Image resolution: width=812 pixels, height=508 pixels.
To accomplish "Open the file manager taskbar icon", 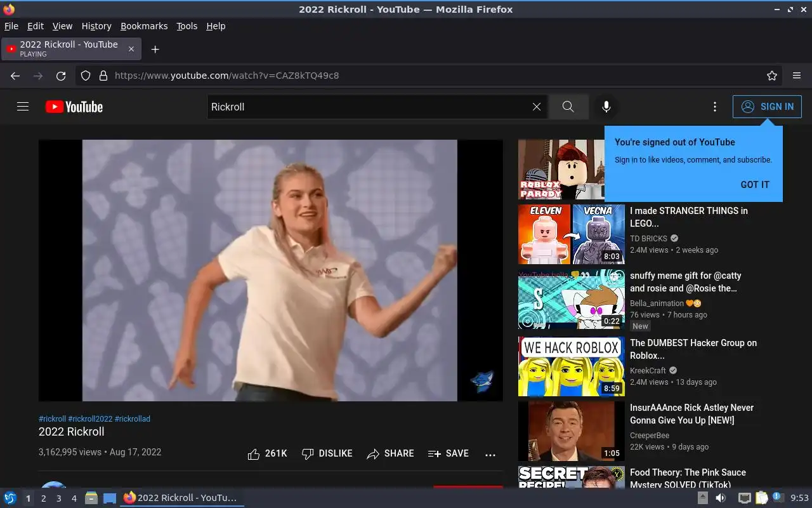I will coord(91,498).
